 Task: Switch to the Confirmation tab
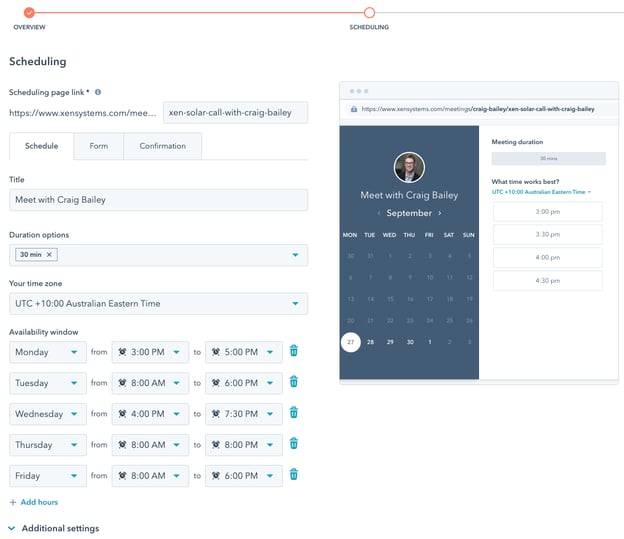162,146
